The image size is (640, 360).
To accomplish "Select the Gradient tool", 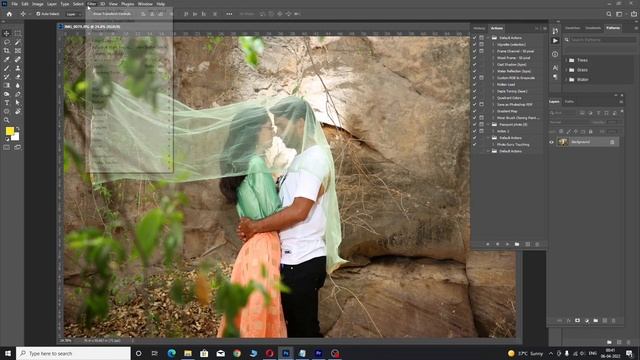I will click(x=7, y=85).
